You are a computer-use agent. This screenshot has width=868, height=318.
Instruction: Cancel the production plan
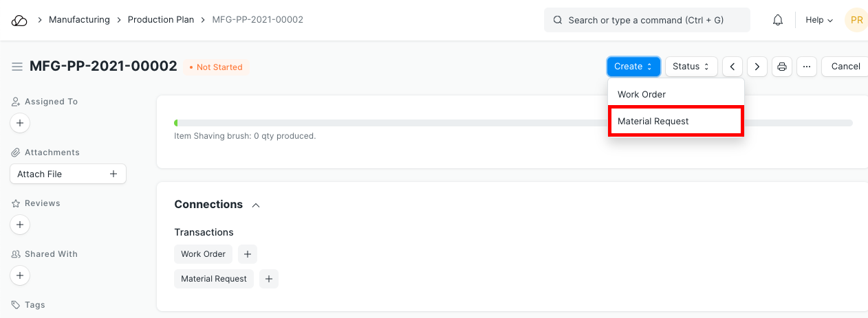[845, 67]
